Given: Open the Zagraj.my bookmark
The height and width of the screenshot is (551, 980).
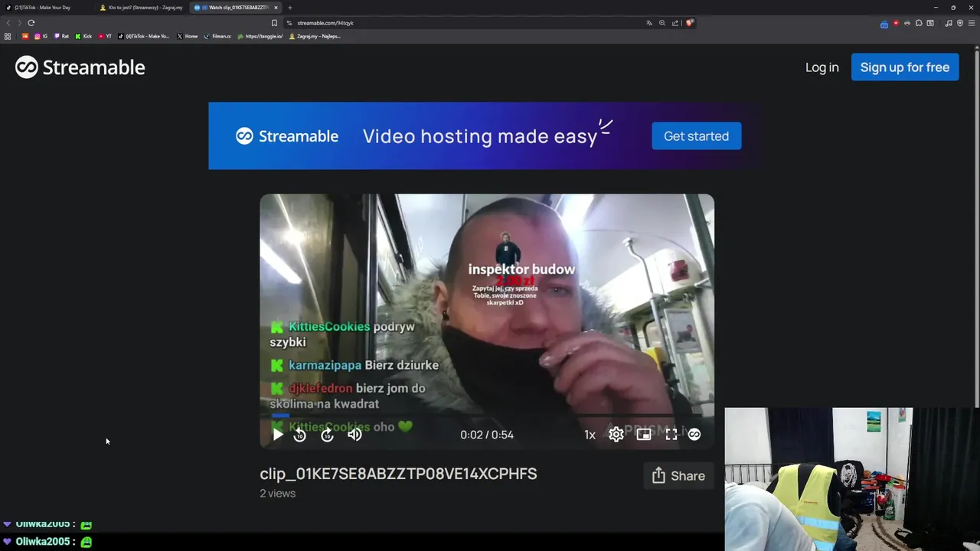Looking at the screenshot, I should click(x=315, y=36).
